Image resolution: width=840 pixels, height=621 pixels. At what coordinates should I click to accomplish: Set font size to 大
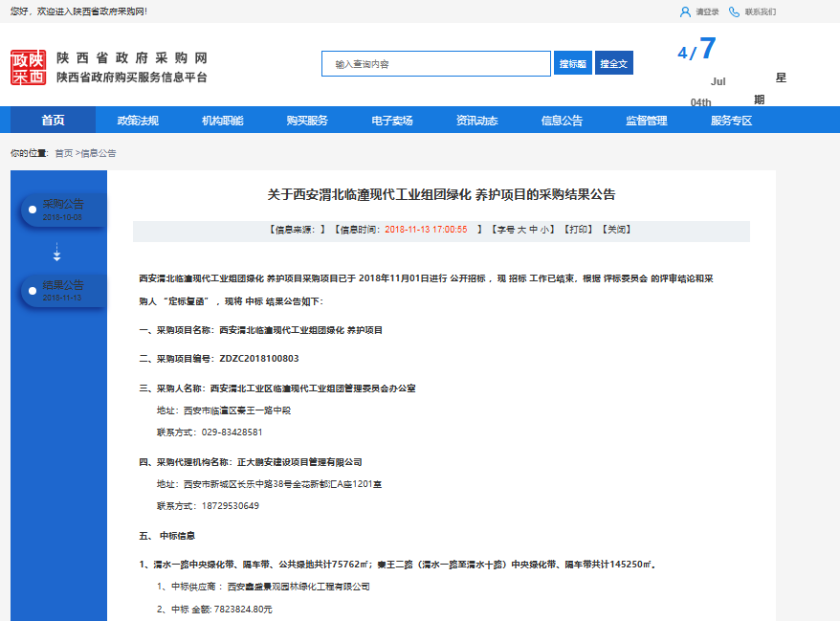521,230
